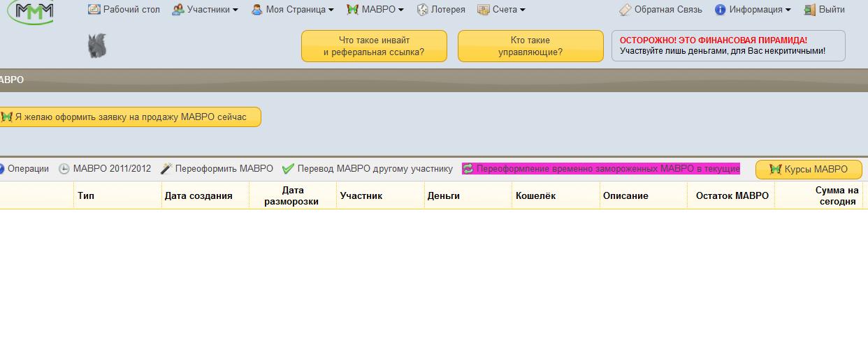Click the Информация blue info icon

721,10
